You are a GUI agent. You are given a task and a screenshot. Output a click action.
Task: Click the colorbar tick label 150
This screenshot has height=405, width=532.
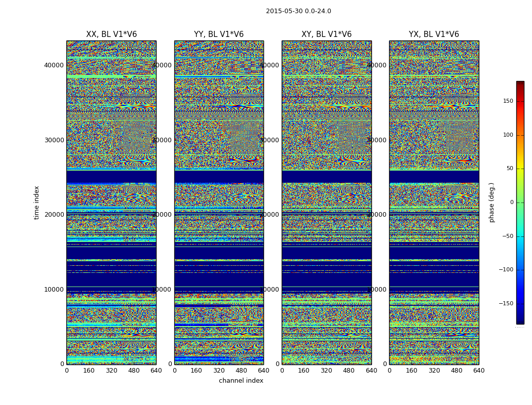coord(507,101)
